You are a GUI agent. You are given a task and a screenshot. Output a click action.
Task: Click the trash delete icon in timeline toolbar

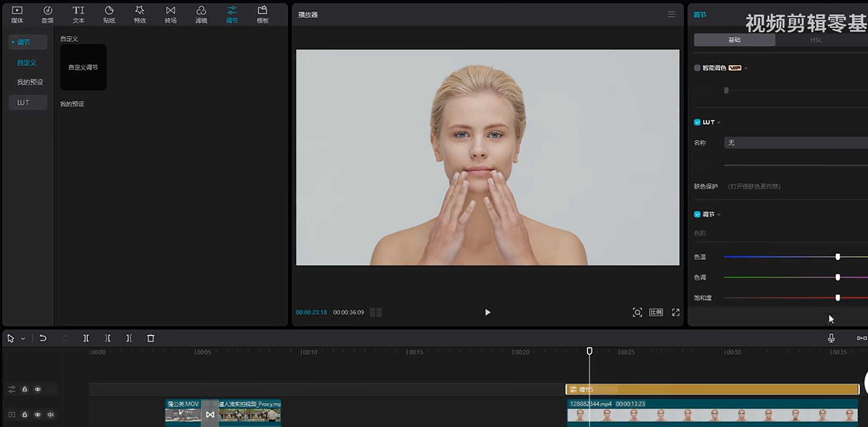click(151, 338)
